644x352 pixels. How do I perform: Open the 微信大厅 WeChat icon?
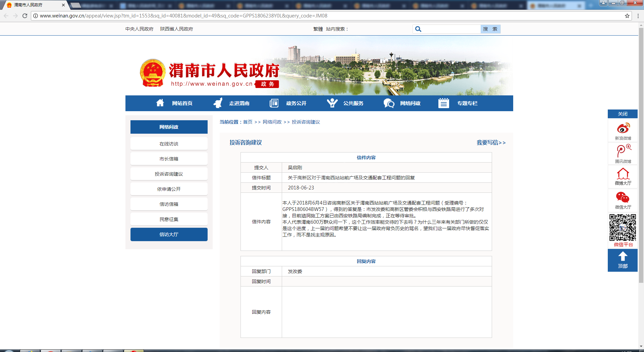pos(623,197)
